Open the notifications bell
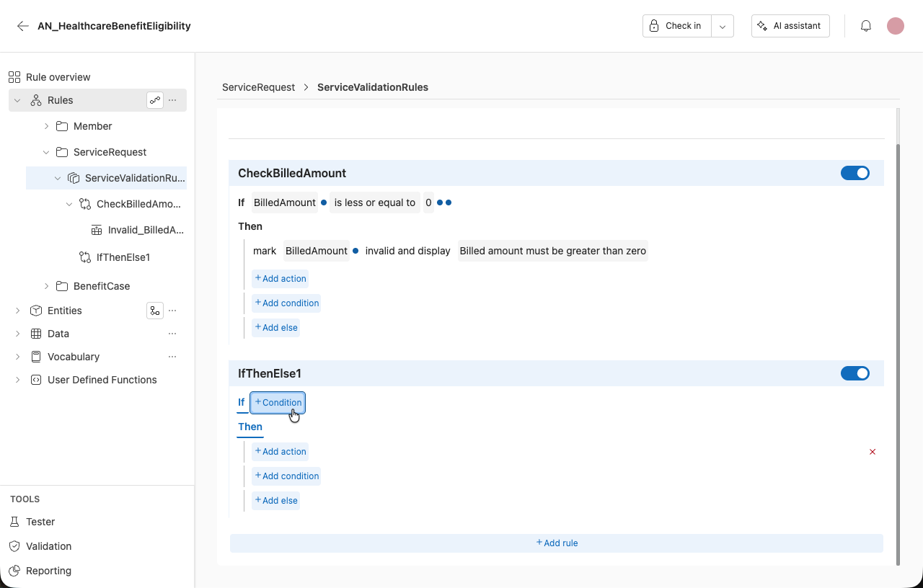This screenshot has width=923, height=588. 866,26
